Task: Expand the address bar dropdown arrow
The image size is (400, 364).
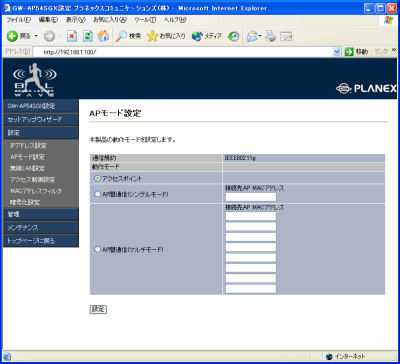Action: point(337,52)
